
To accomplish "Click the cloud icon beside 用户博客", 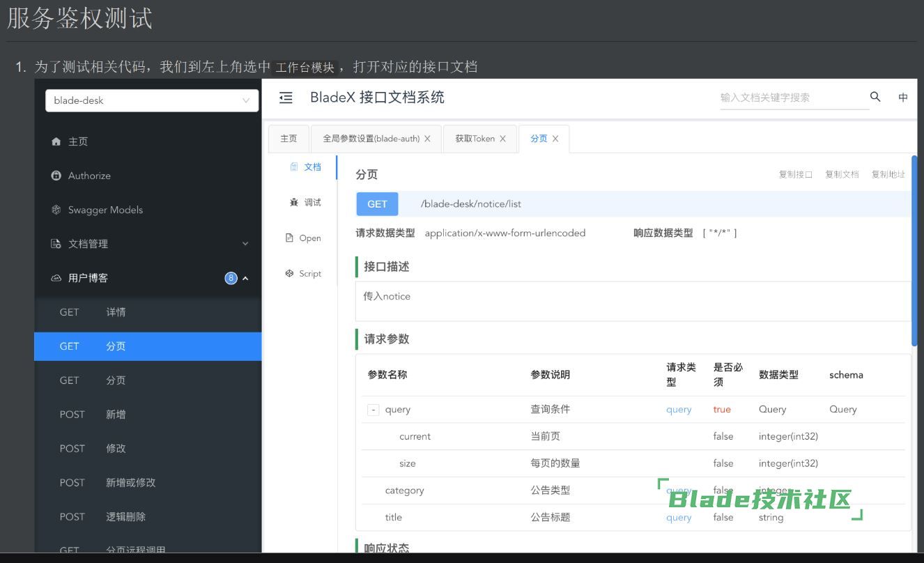I will click(56, 278).
